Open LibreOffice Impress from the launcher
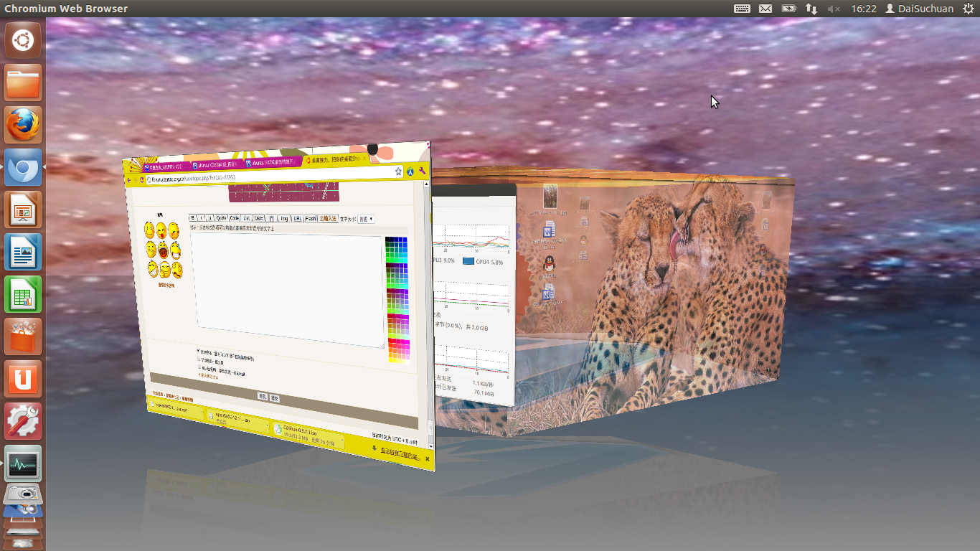The image size is (980, 551). click(23, 209)
